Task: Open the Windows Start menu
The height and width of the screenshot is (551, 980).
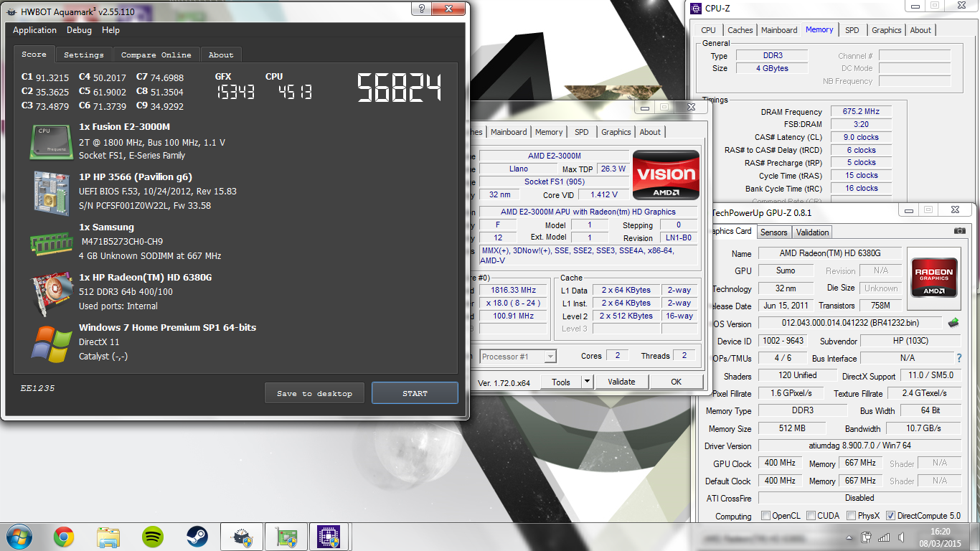Action: (19, 537)
